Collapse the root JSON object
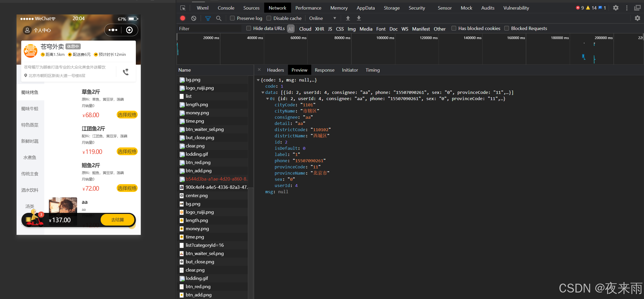The height and width of the screenshot is (299, 644). tap(258, 80)
